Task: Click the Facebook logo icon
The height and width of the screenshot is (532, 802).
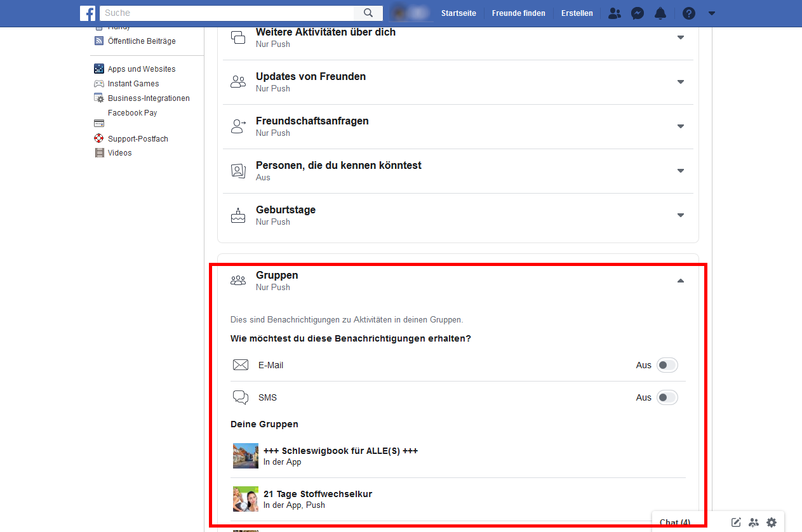Action: (x=88, y=13)
